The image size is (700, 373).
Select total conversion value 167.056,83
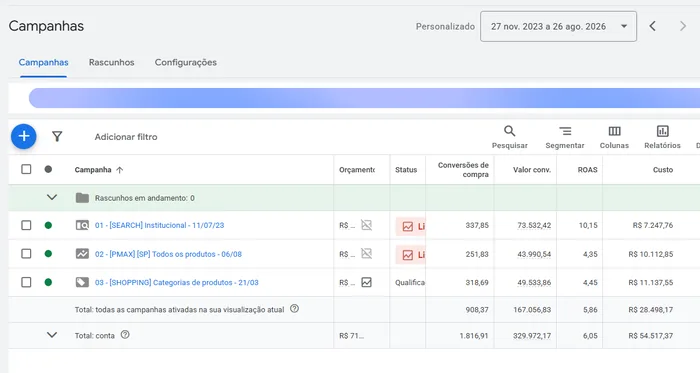pos(532,309)
